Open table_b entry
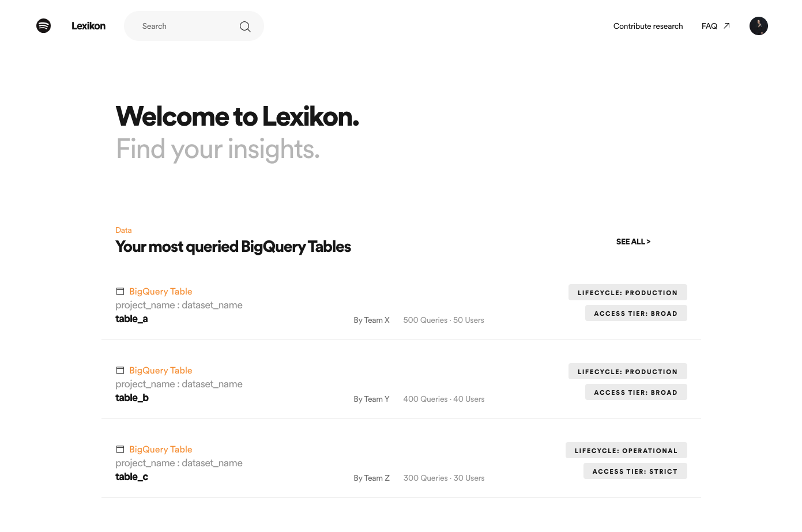This screenshot has width=802, height=532. 132,398
